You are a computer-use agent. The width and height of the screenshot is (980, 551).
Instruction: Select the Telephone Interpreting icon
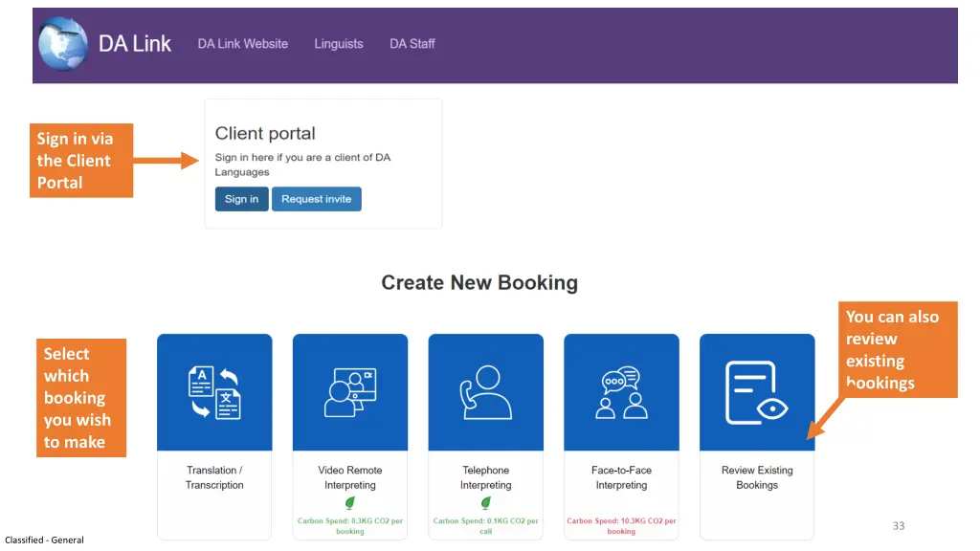pos(485,392)
